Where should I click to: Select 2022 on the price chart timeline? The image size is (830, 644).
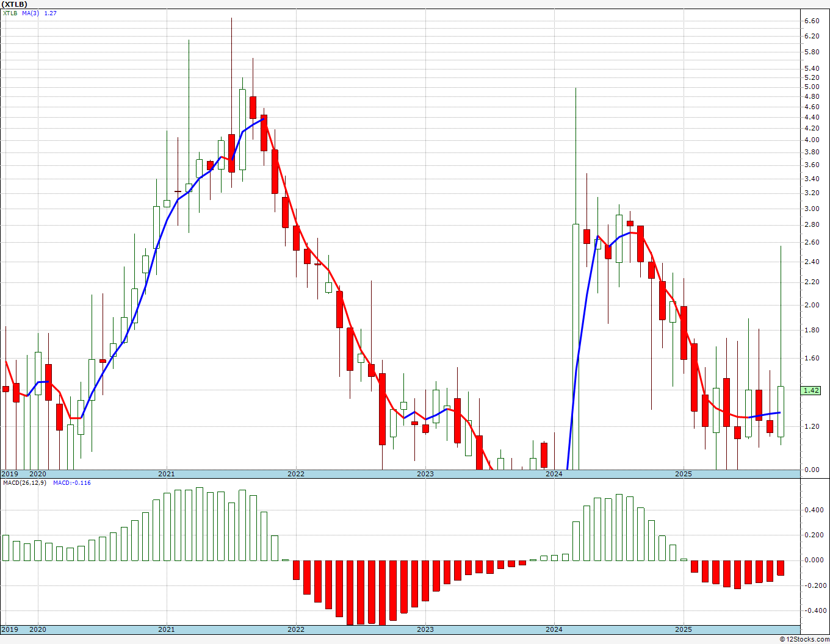[295, 474]
